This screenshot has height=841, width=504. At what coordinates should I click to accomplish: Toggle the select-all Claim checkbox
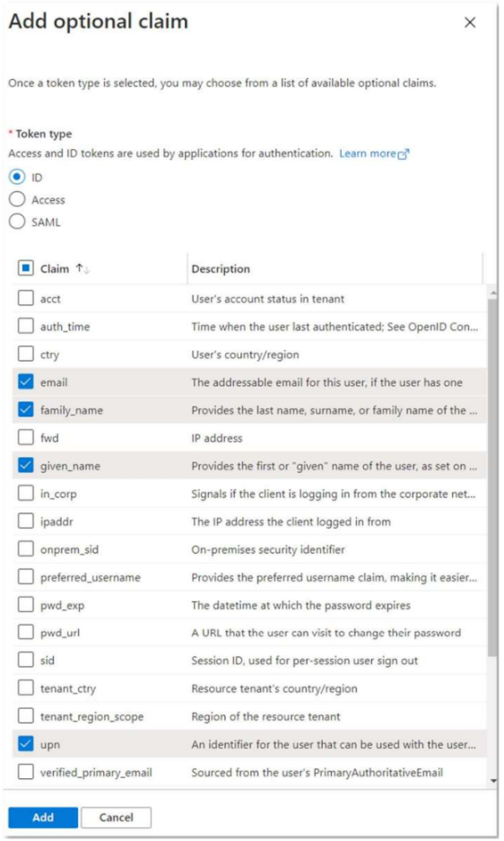coord(26,268)
